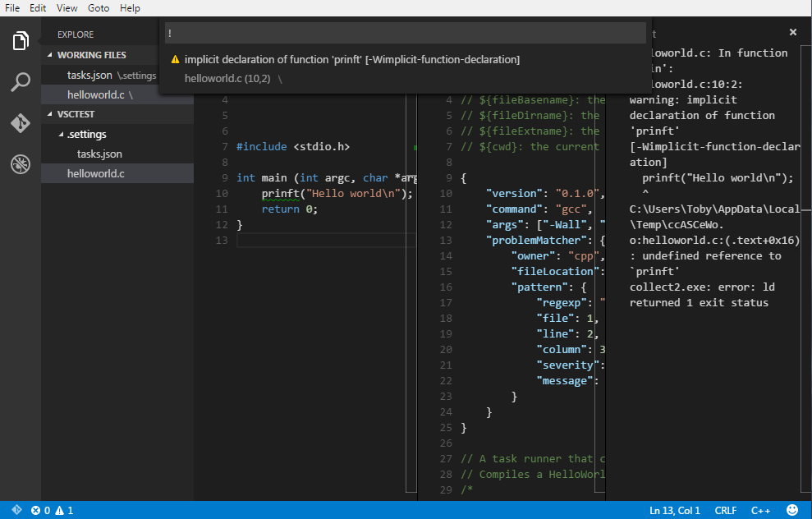Viewport: 812px width, 519px height.
Task: Change the C++ language mode
Action: coord(760,510)
